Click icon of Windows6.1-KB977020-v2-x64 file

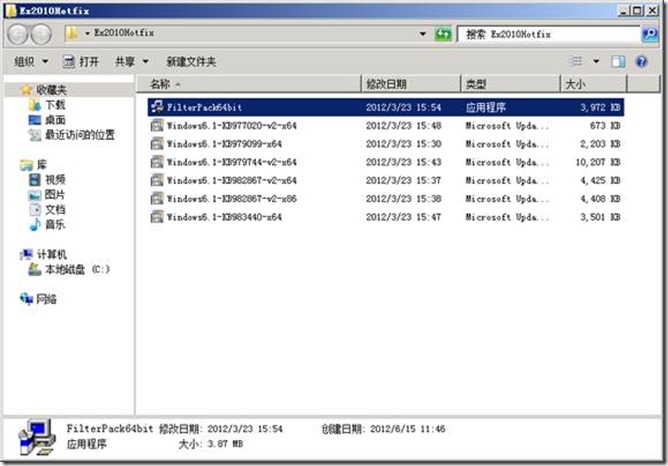click(x=157, y=125)
